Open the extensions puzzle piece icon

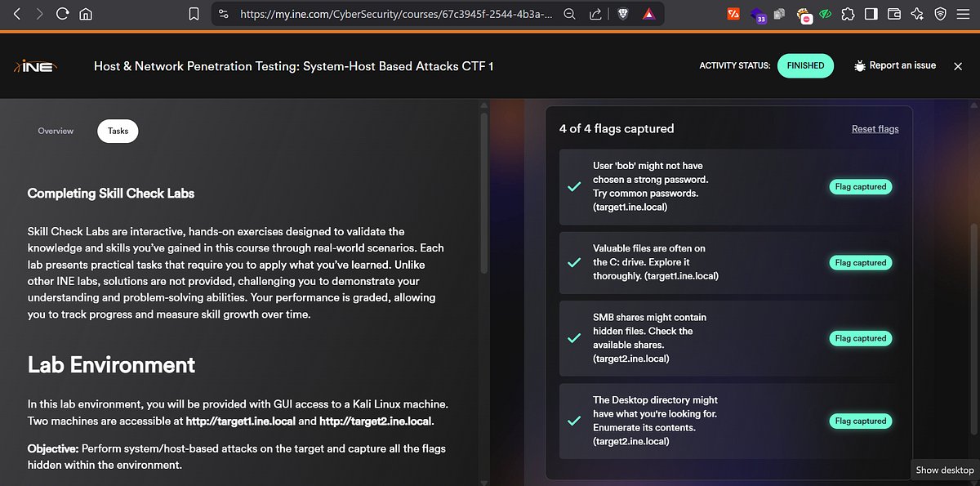847,14
